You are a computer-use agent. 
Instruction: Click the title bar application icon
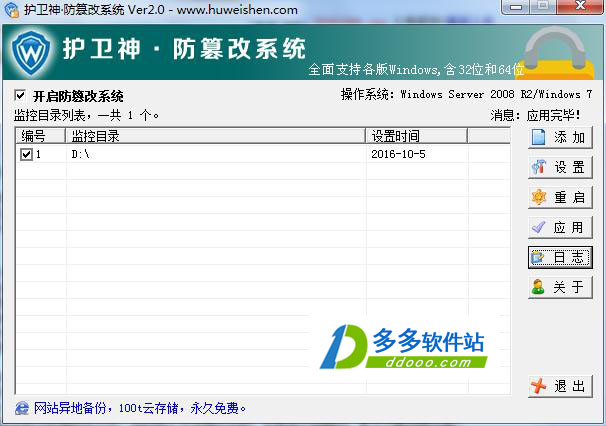click(x=11, y=9)
